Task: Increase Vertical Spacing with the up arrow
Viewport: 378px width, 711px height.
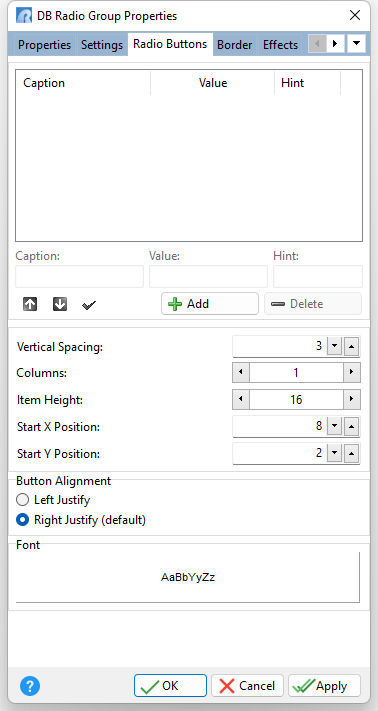Action: pos(352,347)
